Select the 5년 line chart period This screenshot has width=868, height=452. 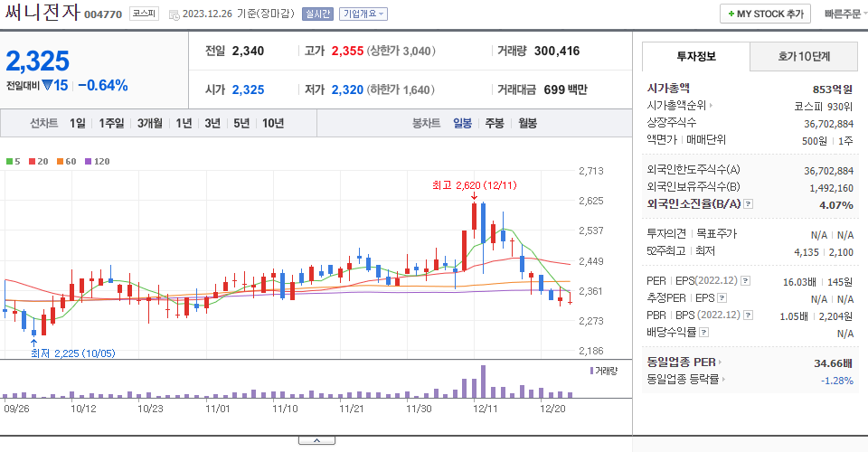[241, 123]
